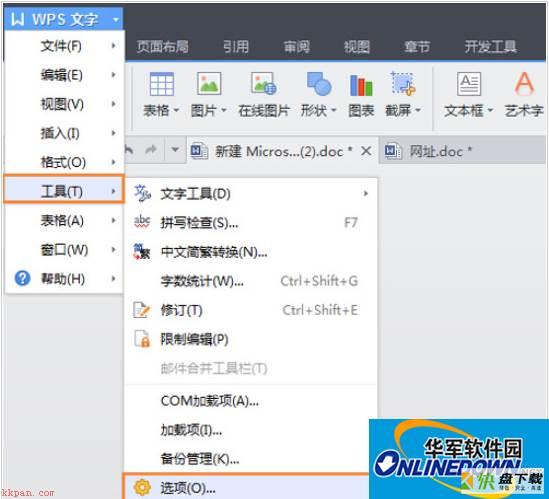Click the Picture (图片) insert icon
Image resolution: width=549 pixels, height=499 pixels.
[209, 84]
